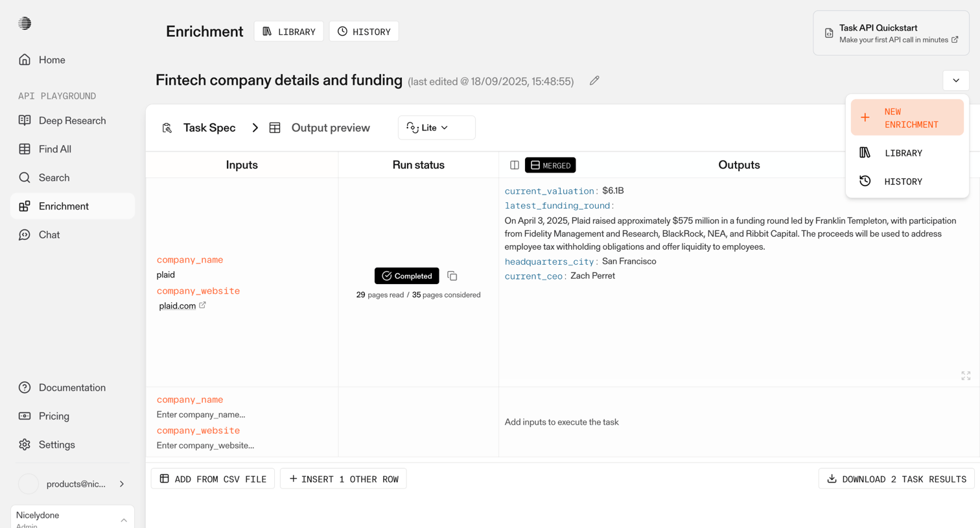
Task: Click "Add inputs to execute the task" text
Action: coord(562,422)
